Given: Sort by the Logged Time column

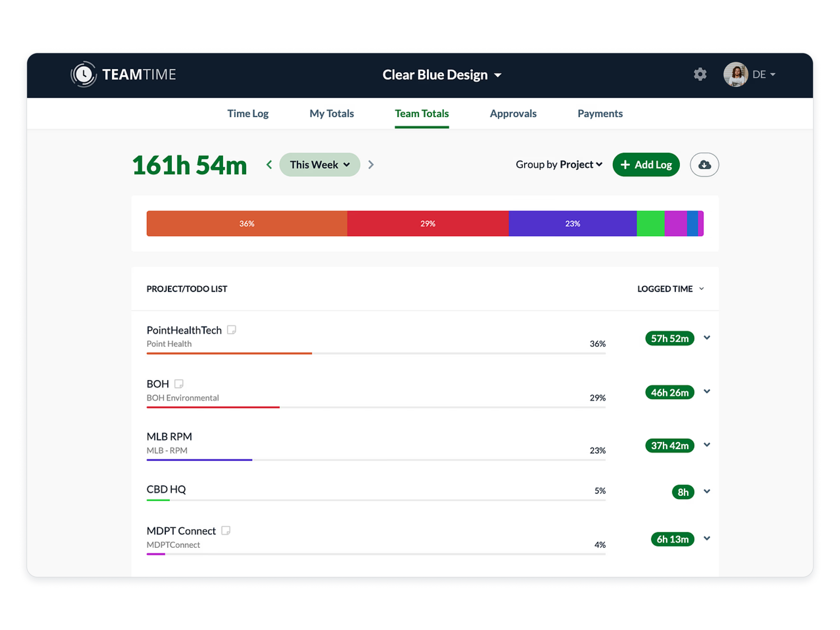Looking at the screenshot, I should pyautogui.click(x=671, y=289).
